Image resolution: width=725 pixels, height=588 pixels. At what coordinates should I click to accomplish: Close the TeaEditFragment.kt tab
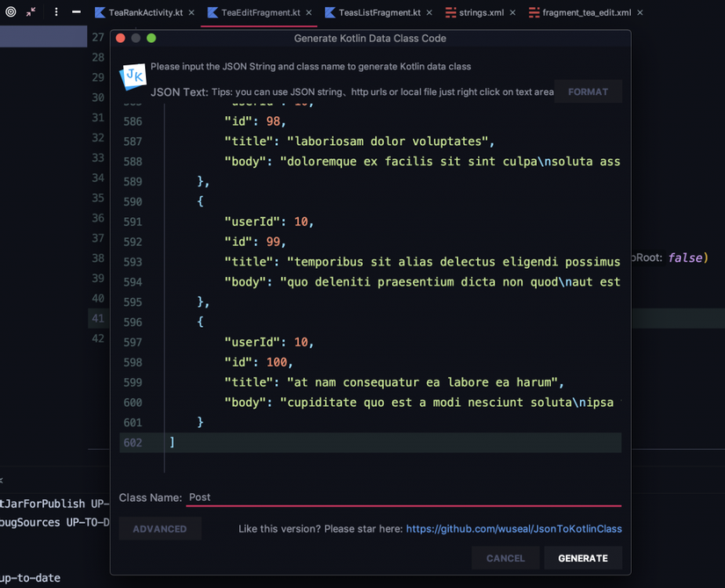click(309, 13)
